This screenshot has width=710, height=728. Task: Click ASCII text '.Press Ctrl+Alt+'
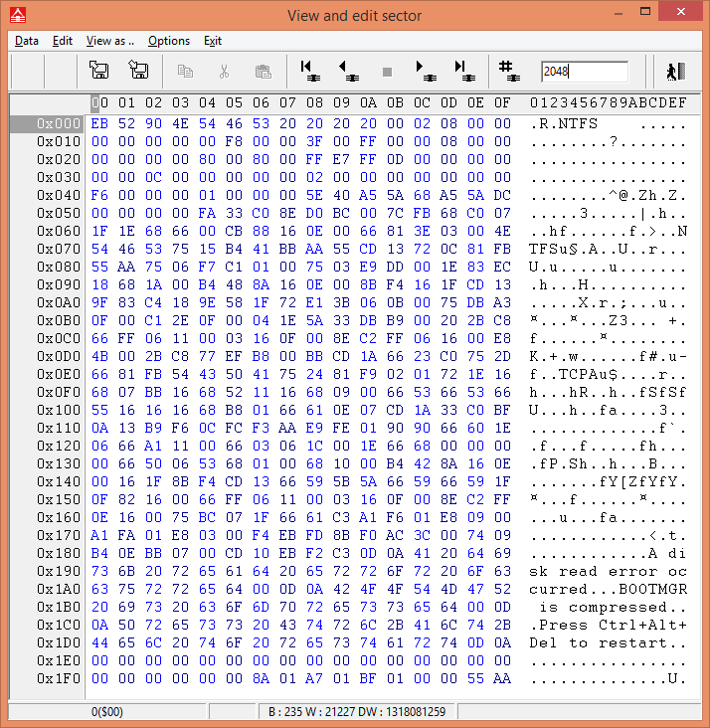pos(608,625)
